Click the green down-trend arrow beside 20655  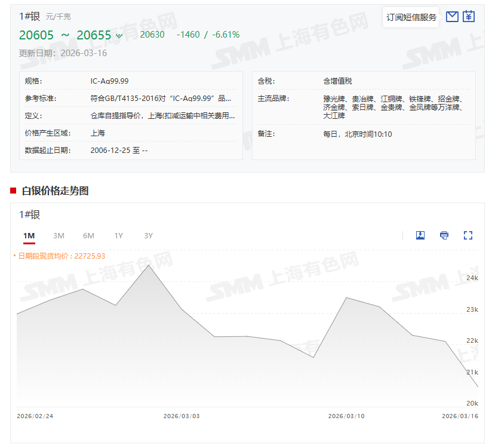pos(119,36)
